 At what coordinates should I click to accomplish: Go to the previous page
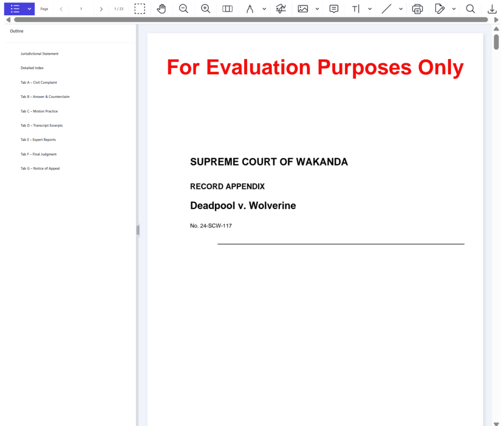tap(61, 9)
